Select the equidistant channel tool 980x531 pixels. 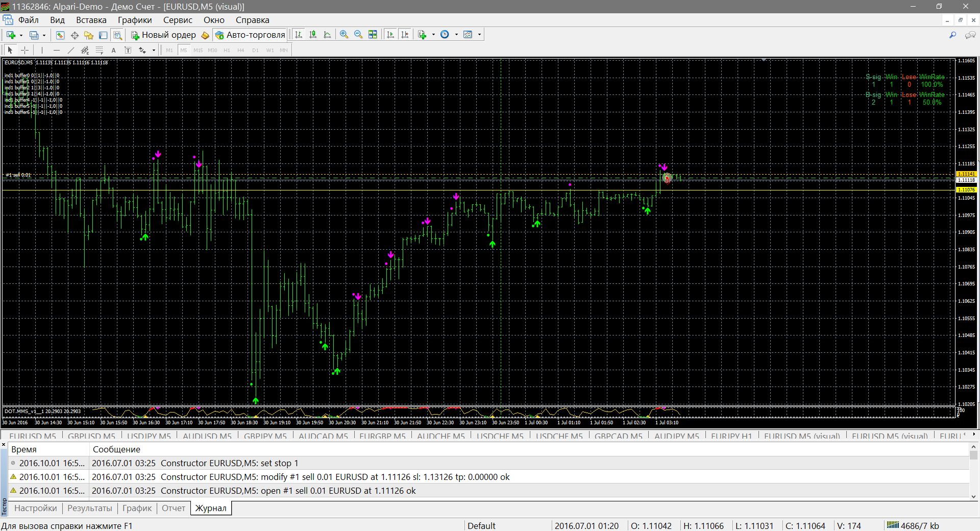85,50
